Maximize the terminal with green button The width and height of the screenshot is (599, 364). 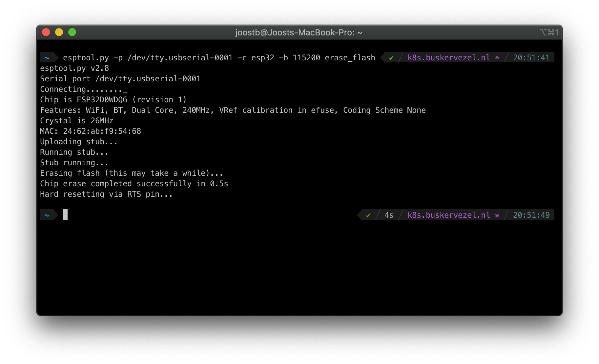click(x=72, y=32)
